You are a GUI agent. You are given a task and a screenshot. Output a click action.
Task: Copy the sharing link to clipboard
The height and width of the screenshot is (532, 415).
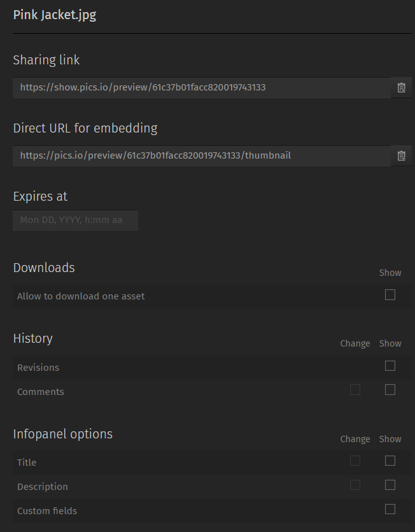402,88
